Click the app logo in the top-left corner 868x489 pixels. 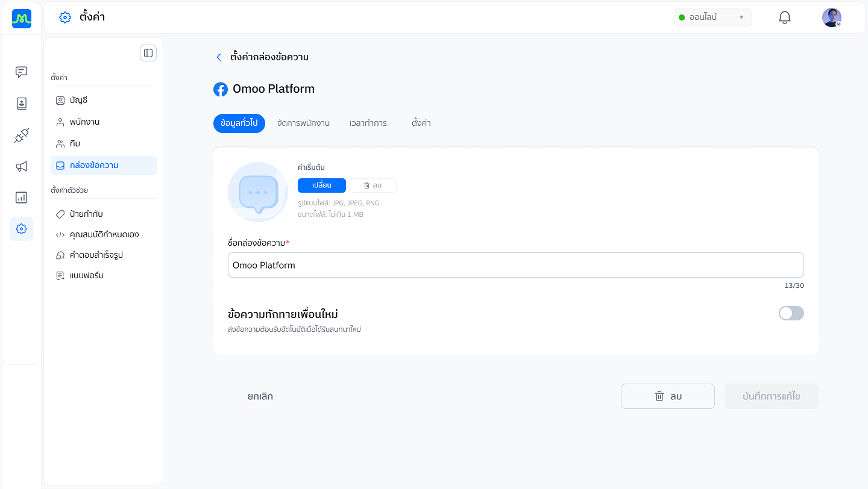pos(22,19)
